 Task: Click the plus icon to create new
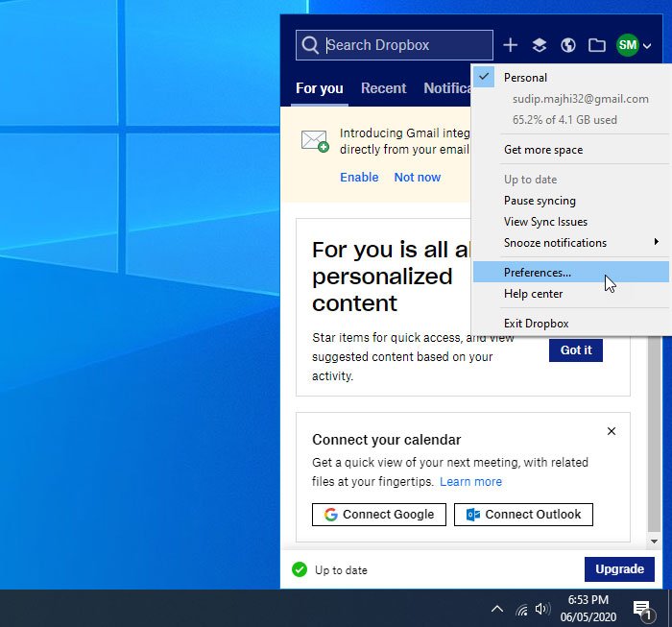[511, 45]
